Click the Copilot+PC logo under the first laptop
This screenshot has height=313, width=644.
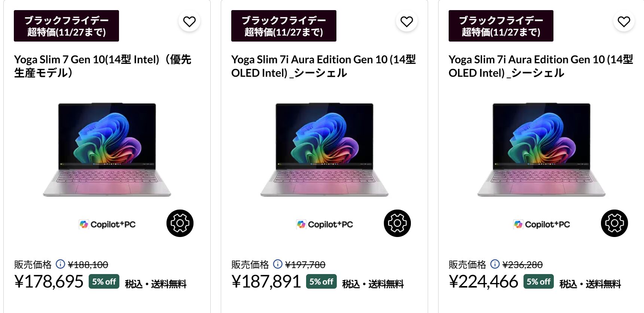pyautogui.click(x=107, y=224)
